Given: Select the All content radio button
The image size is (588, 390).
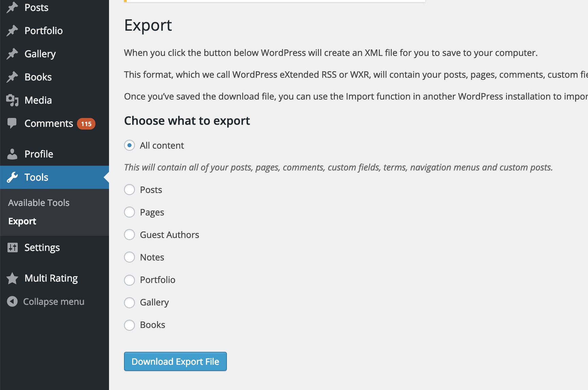Looking at the screenshot, I should point(129,145).
